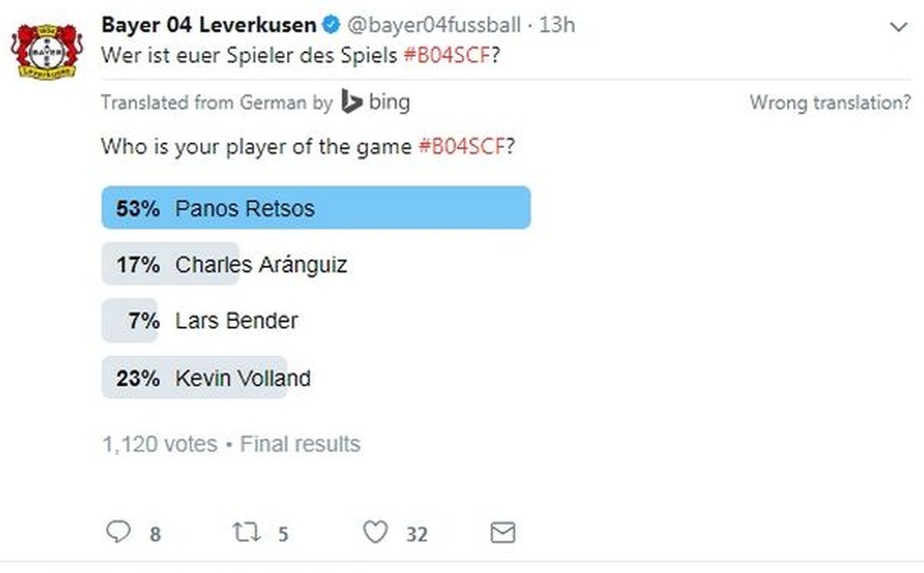Open the reply speech bubble icon
924x573 pixels.
pyautogui.click(x=118, y=532)
